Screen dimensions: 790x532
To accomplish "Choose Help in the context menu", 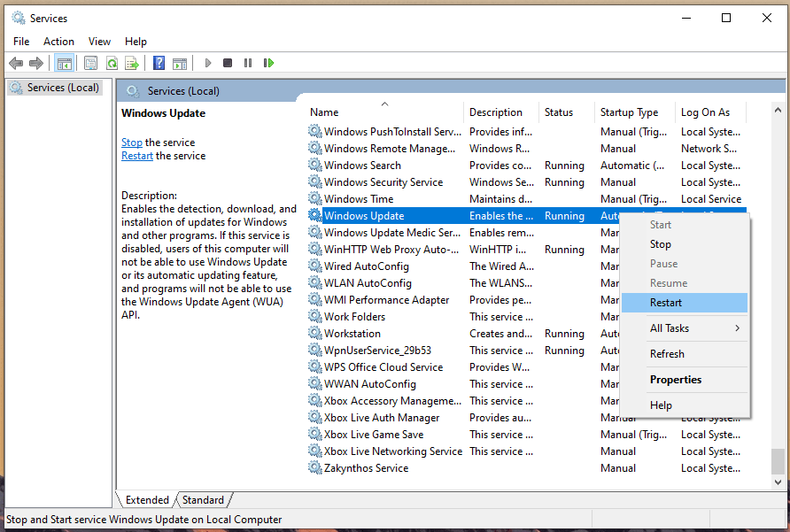I will coord(685,405).
